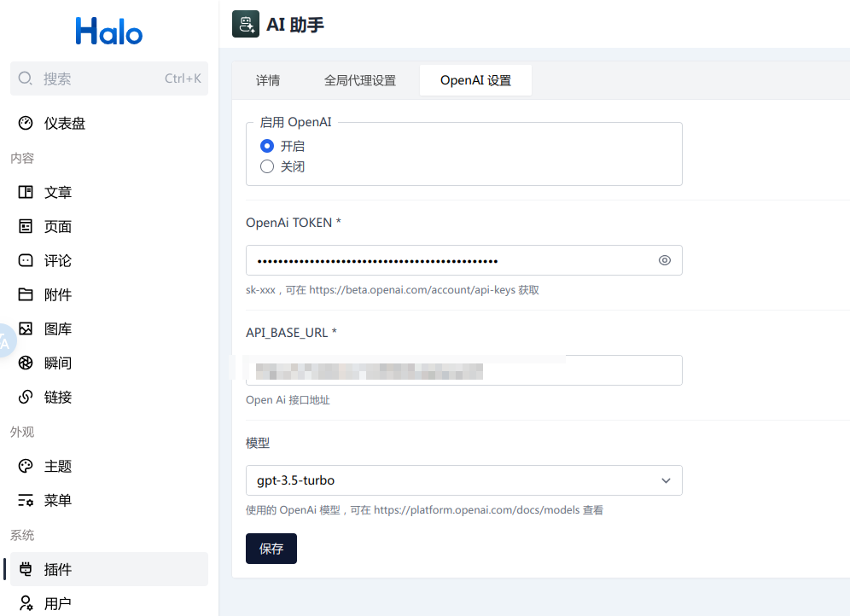
Task: Open the platform.openai.com models documentation link
Action: pyautogui.click(x=474, y=509)
